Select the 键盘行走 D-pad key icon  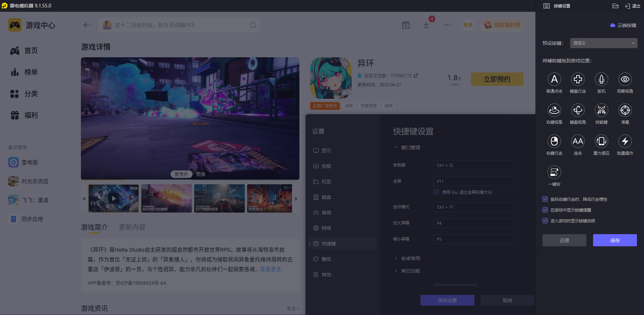[578, 80]
